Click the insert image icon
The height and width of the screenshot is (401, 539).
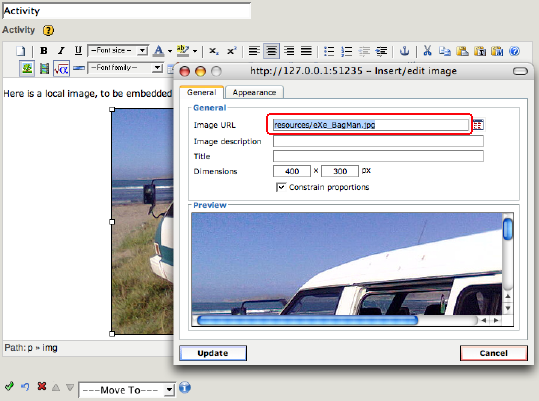tap(27, 68)
